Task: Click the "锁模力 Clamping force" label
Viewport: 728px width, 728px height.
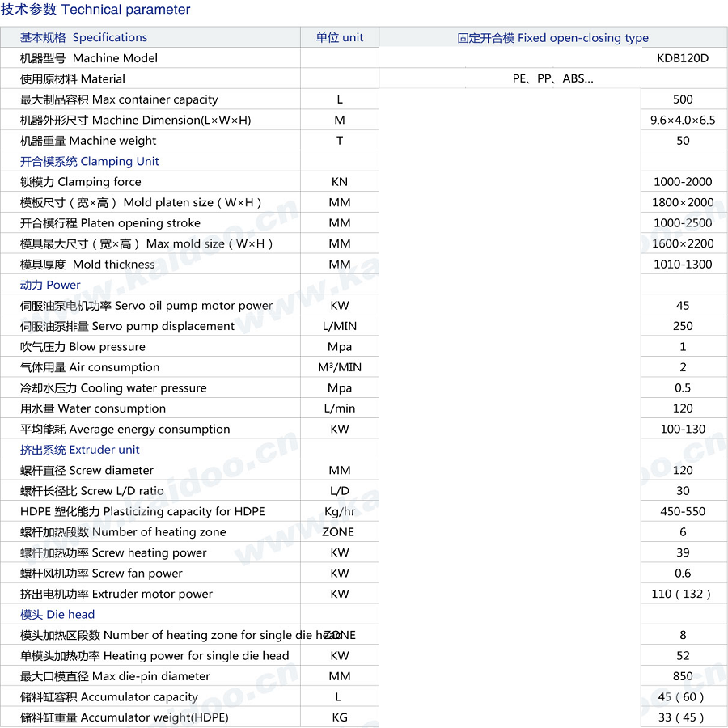Action: tap(80, 182)
